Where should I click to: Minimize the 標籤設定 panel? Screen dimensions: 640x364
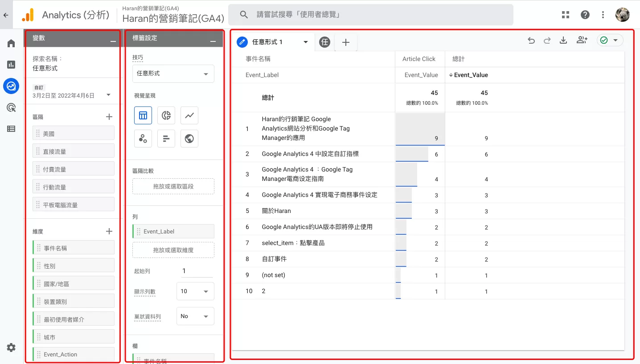point(213,41)
